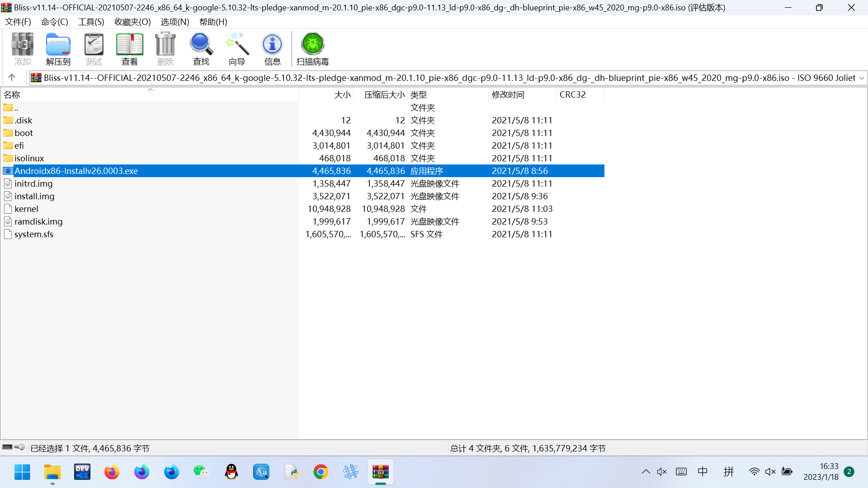The height and width of the screenshot is (488, 868).
Task: Open QQ penguin icon in taskbar
Action: pyautogui.click(x=231, y=472)
